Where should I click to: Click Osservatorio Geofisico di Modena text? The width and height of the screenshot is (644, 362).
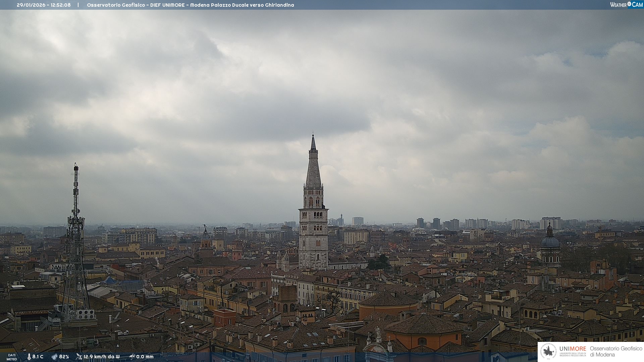pyautogui.click(x=616, y=352)
